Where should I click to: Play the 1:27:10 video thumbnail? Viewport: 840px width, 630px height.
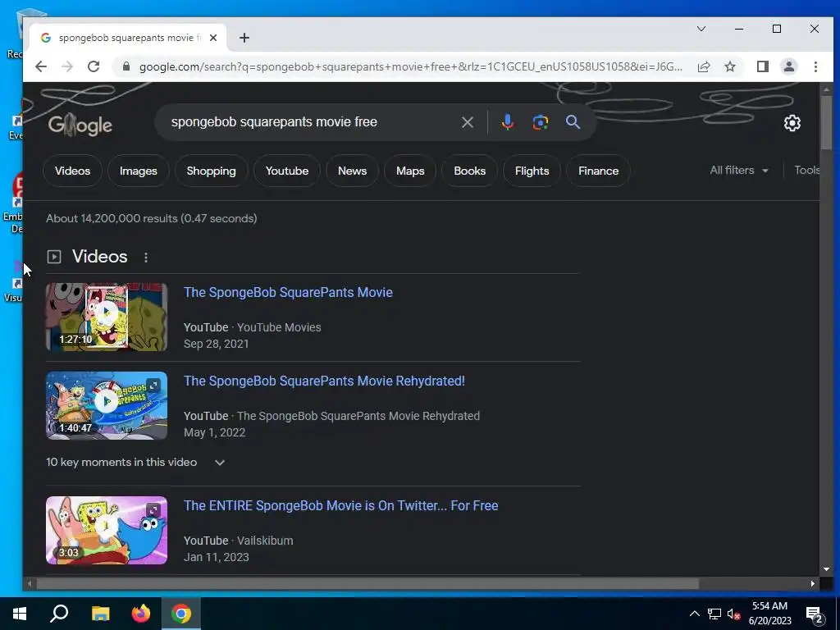pos(107,317)
